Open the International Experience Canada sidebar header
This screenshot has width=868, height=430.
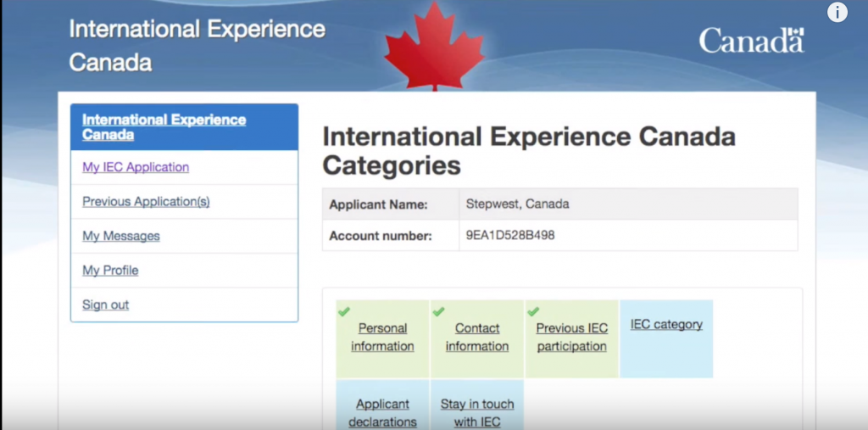pyautogui.click(x=164, y=127)
